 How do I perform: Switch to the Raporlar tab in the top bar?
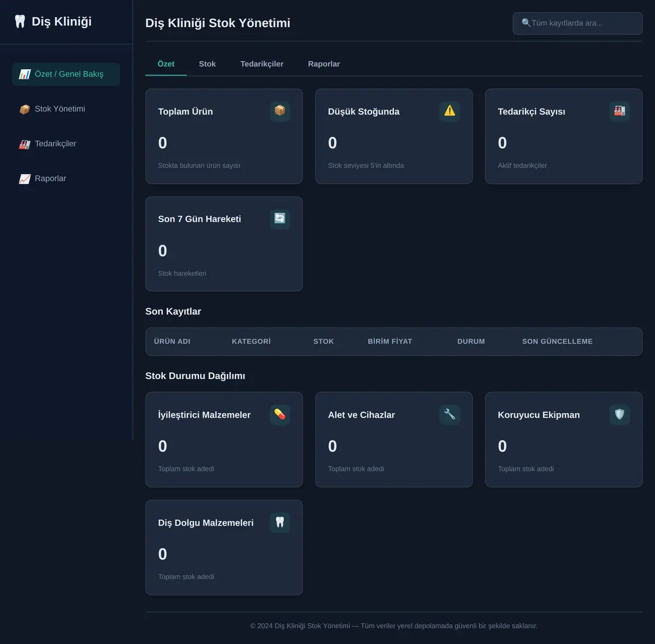[324, 64]
